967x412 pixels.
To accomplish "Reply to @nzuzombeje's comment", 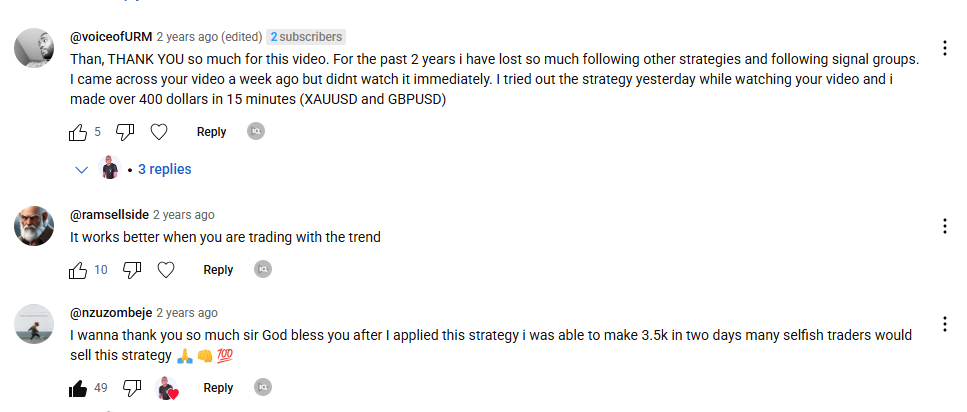I will 218,388.
